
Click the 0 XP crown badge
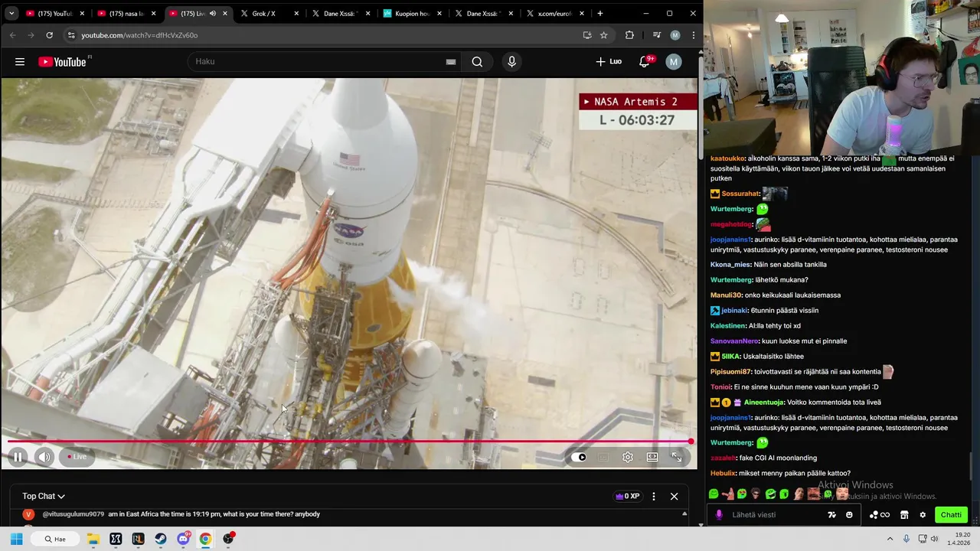tap(627, 496)
